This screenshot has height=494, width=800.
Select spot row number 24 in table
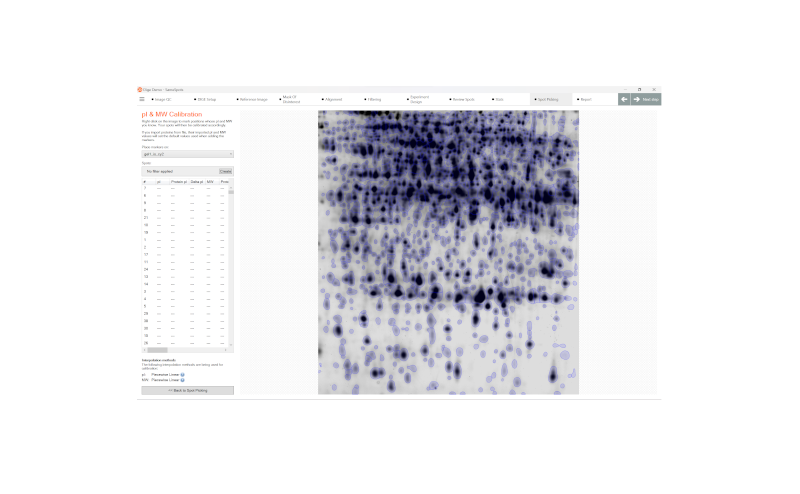click(x=185, y=269)
